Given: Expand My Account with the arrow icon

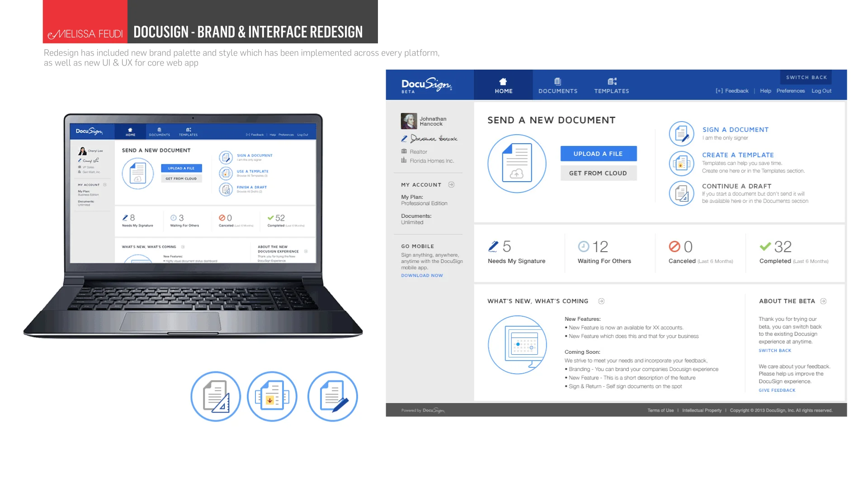Looking at the screenshot, I should click(451, 185).
